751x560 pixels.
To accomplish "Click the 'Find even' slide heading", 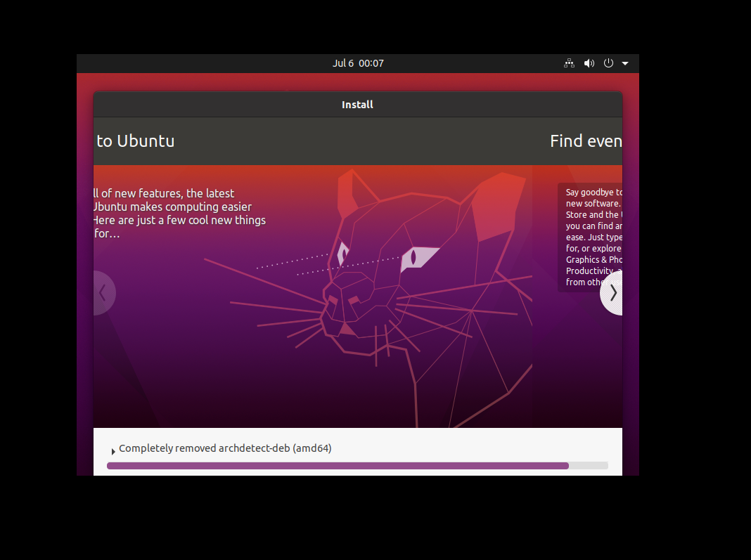I will [586, 141].
